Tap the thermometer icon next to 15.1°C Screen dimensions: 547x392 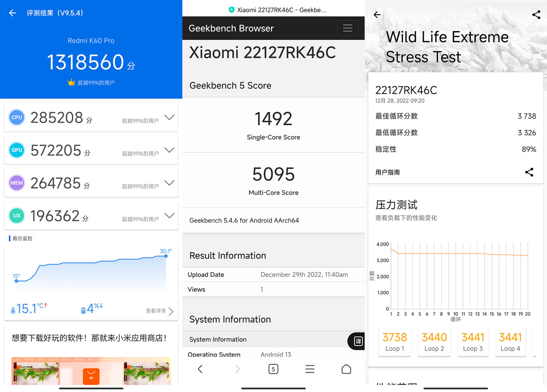click(x=13, y=310)
